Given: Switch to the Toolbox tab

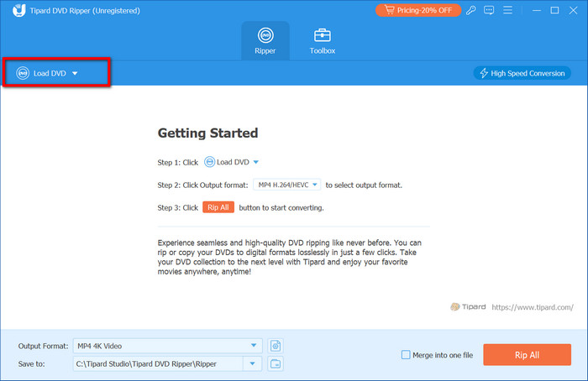Looking at the screenshot, I should (323, 40).
